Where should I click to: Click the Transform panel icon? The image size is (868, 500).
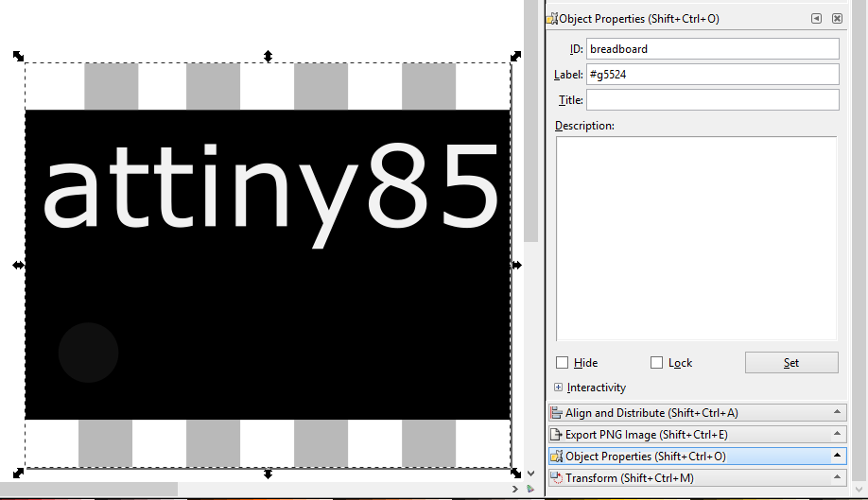coord(556,478)
